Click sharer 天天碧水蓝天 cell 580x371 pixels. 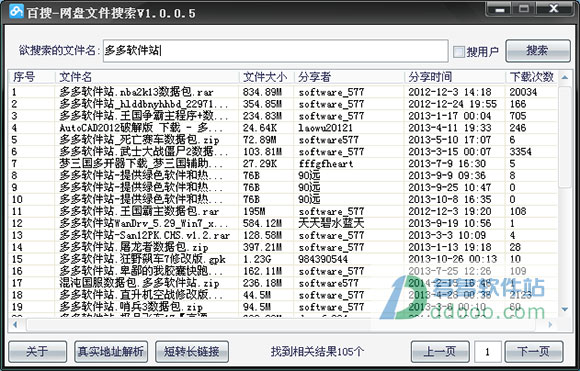coord(331,223)
